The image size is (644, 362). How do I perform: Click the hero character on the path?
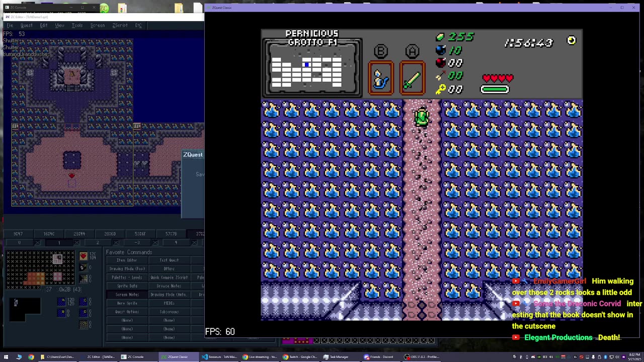422,117
